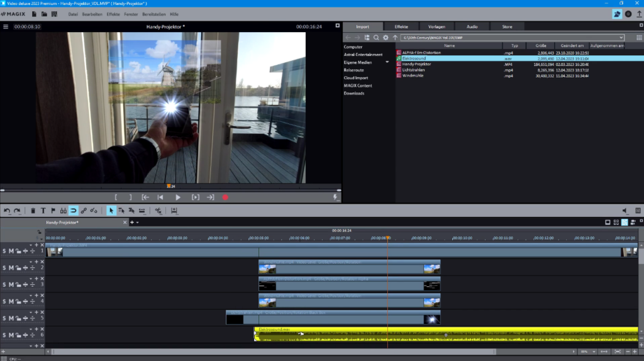
Task: Go to beginning of the movie
Action: coord(160,197)
